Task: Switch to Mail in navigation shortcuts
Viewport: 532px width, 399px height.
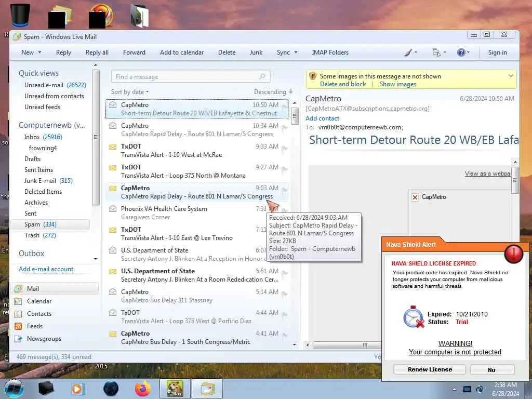Action: [56, 288]
